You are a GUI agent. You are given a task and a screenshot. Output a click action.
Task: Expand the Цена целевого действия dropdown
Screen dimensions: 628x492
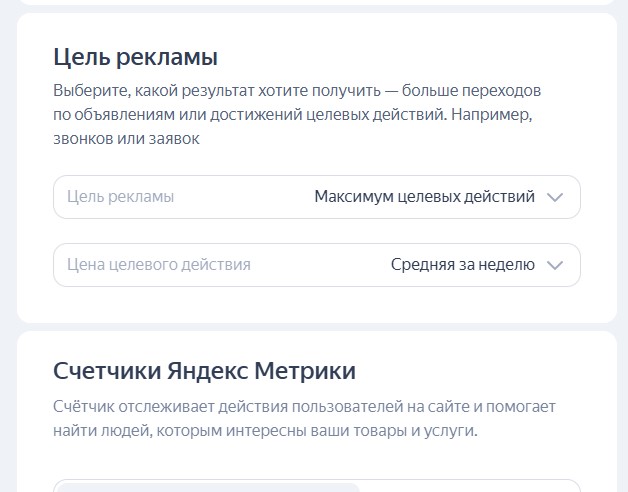317,265
